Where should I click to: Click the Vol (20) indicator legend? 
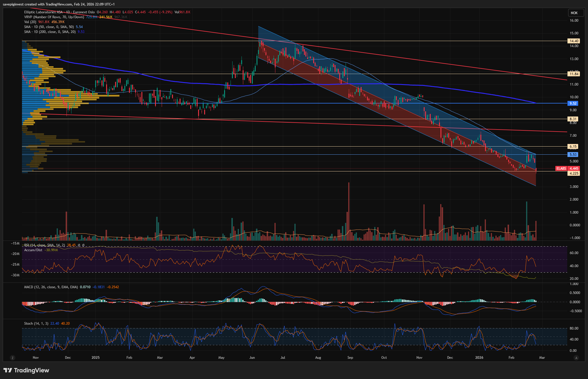click(30, 22)
